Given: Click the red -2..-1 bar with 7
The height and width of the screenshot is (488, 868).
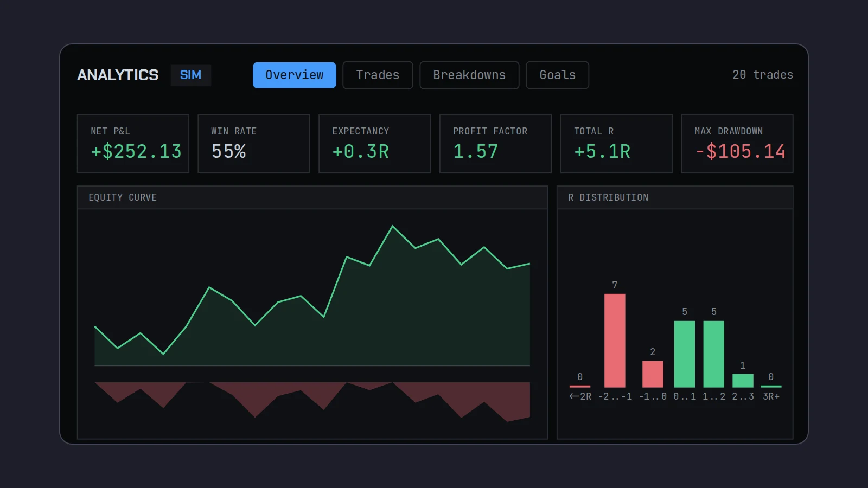Looking at the screenshot, I should pos(615,341).
